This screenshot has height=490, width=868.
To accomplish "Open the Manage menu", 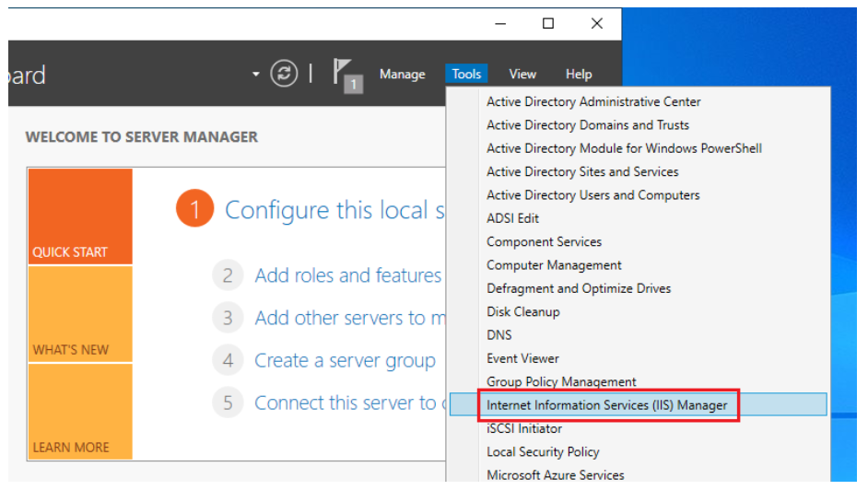I will click(402, 75).
